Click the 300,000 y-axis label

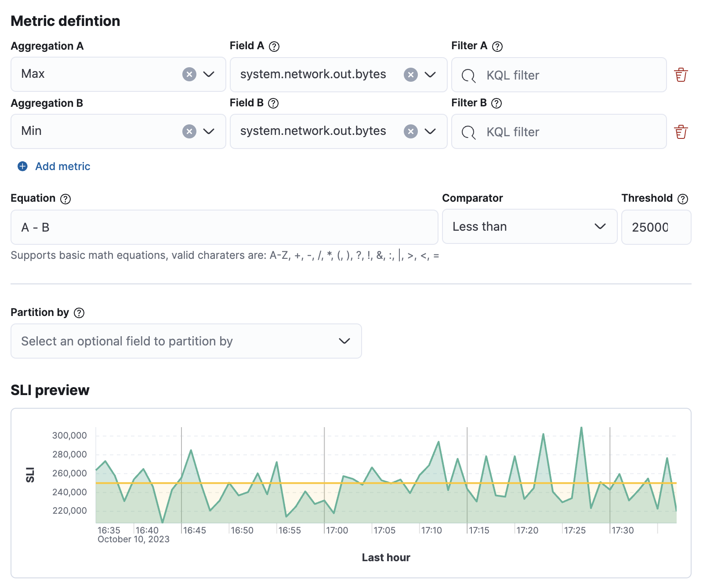click(69, 436)
